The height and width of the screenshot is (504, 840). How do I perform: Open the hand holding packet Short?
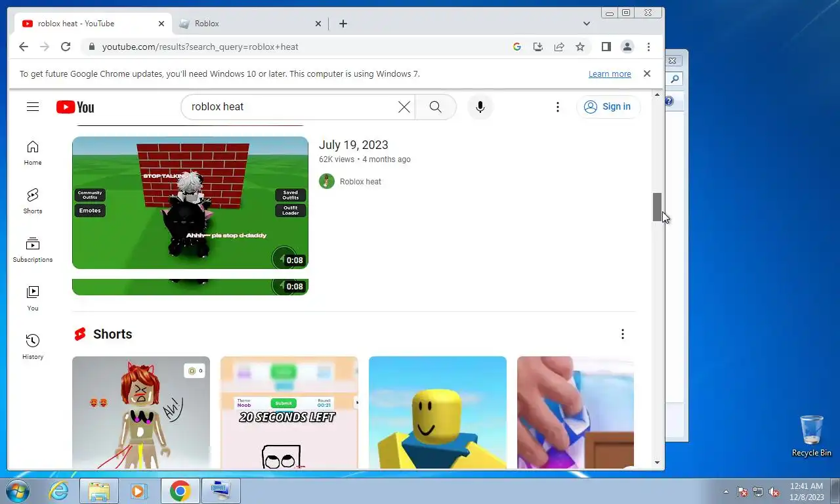click(576, 412)
